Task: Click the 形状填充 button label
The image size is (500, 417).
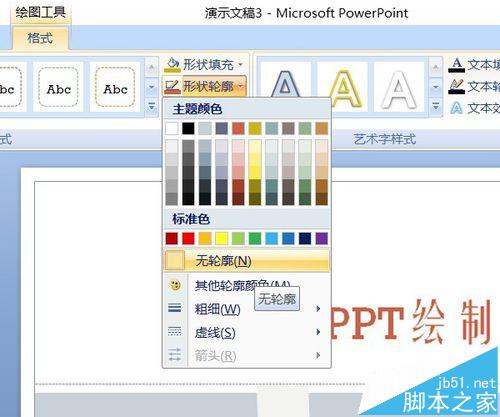Action: pyautogui.click(x=208, y=65)
